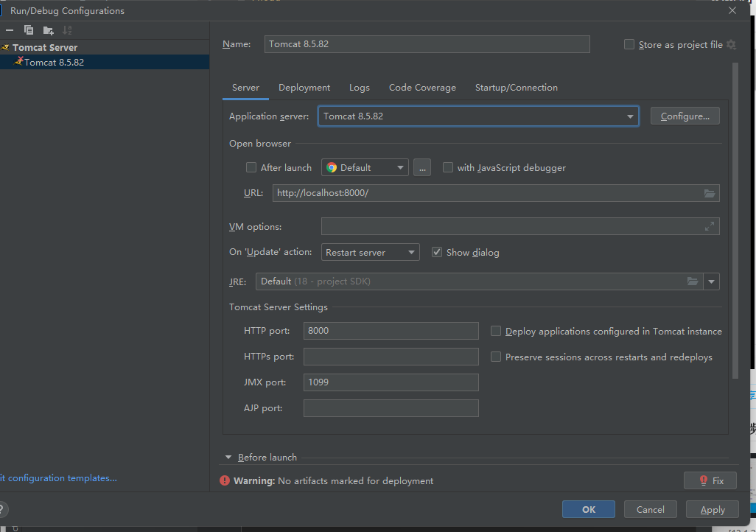Viewport: 756px width, 532px height.
Task: Enable Preserve sessions across restarts and redeploys
Action: coord(496,357)
